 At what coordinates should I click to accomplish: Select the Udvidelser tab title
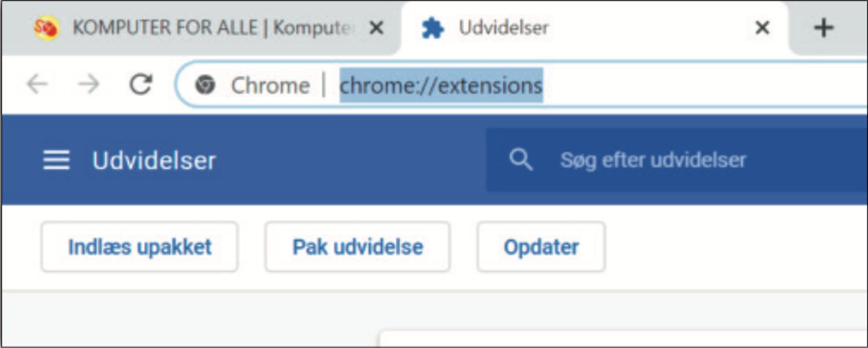pyautogui.click(x=503, y=28)
